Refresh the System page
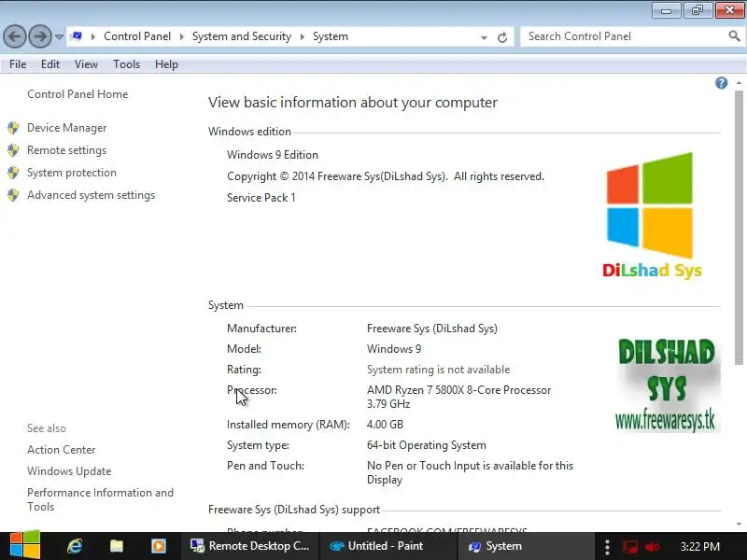The image size is (747, 560). click(x=502, y=37)
